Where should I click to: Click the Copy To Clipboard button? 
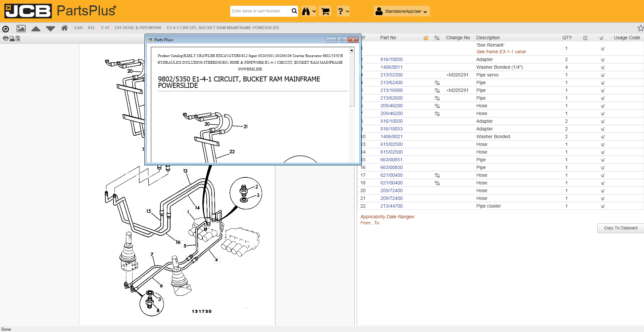(621, 228)
